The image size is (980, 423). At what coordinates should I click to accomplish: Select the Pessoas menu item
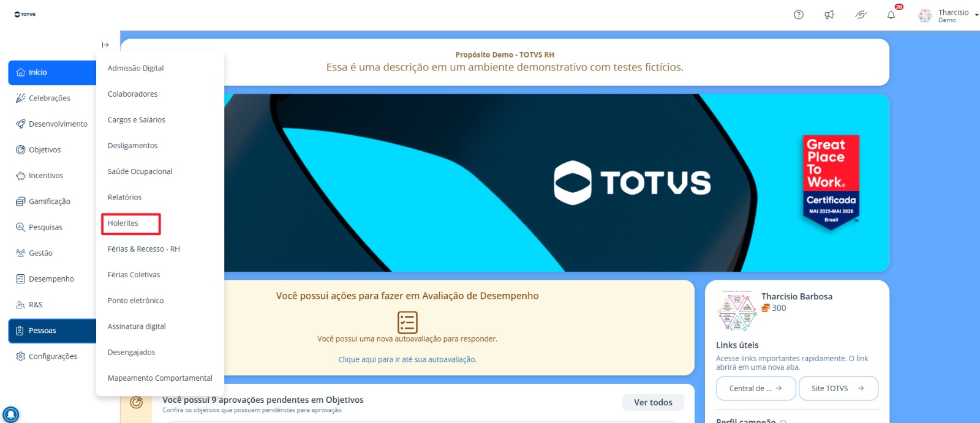point(52,331)
